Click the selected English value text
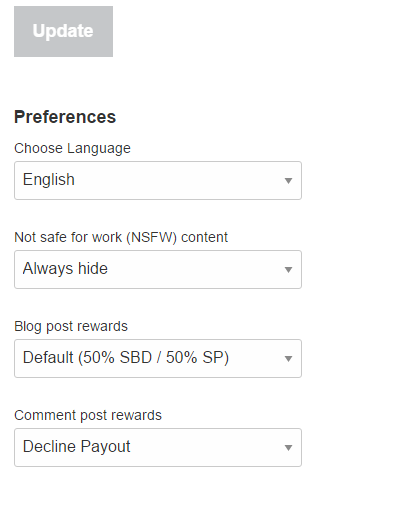This screenshot has height=512, width=405. pyautogui.click(x=49, y=180)
